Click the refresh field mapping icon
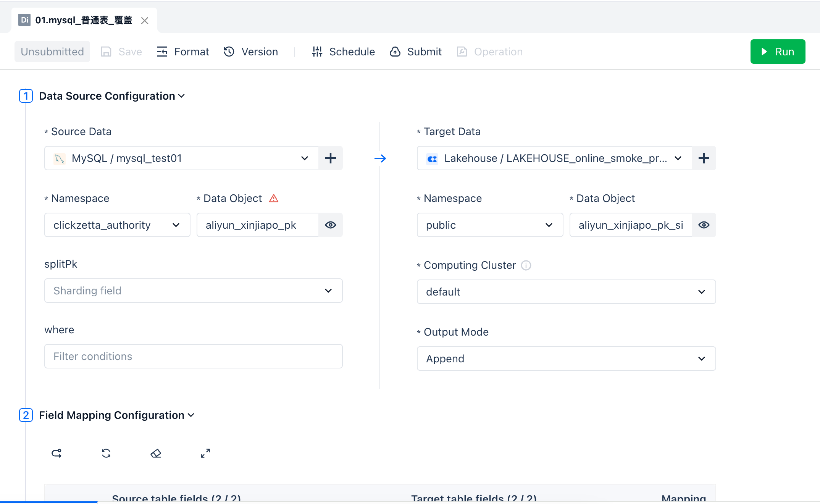This screenshot has height=504, width=820. click(x=106, y=453)
